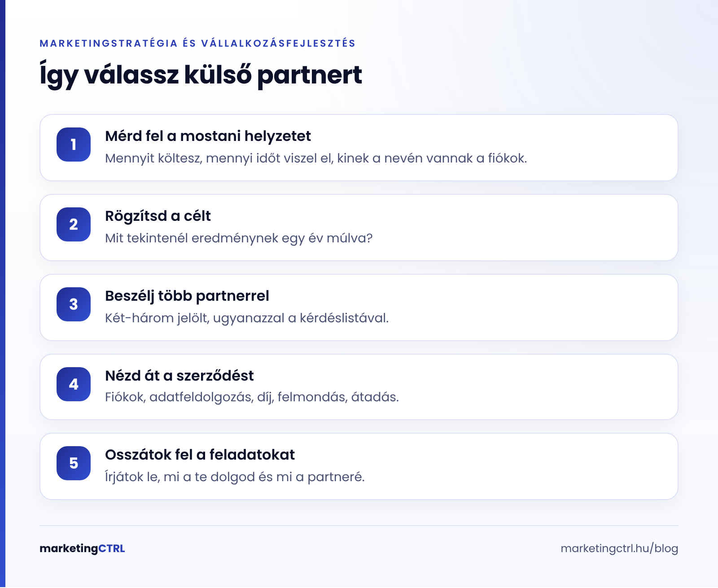Click the 'Beszélj több partnerrel' heading
Image resolution: width=718 pixels, height=588 pixels.
(187, 296)
